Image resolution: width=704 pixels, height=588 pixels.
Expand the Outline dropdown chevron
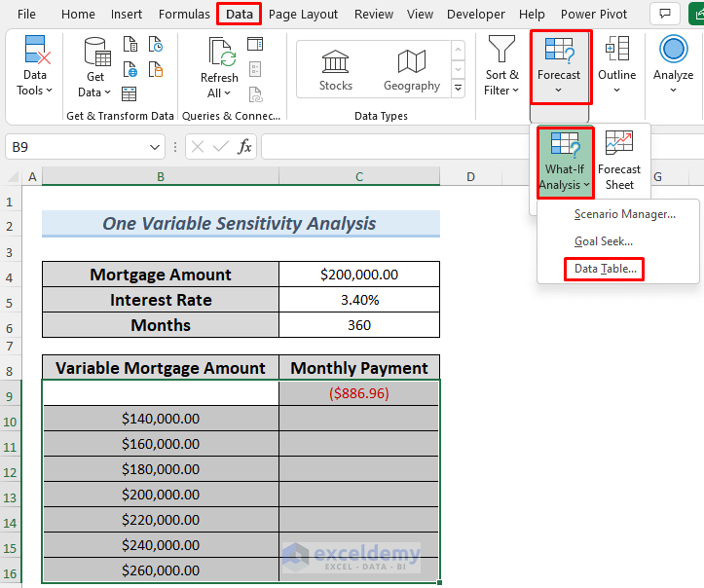[x=617, y=91]
